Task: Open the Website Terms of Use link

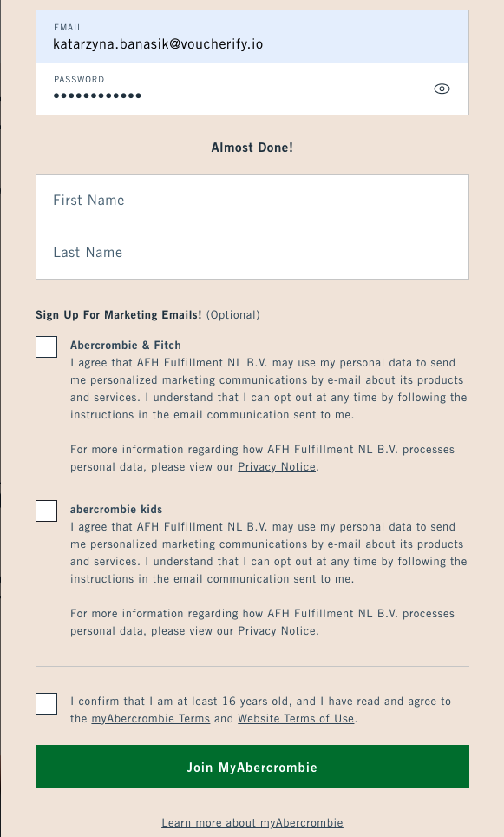Action: click(x=296, y=719)
